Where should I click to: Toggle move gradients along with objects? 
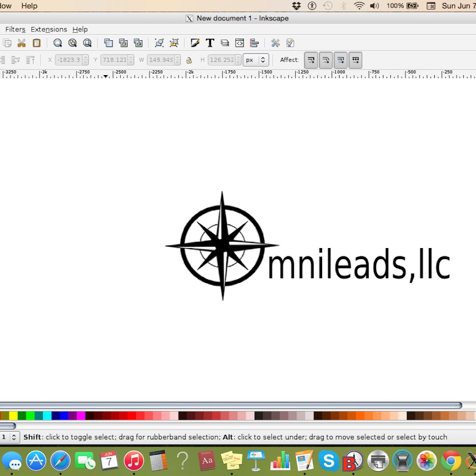pyautogui.click(x=341, y=60)
